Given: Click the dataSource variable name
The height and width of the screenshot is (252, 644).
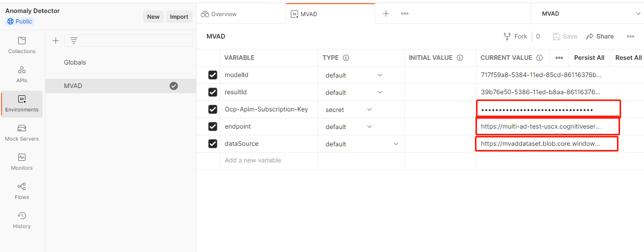Looking at the screenshot, I should tap(241, 144).
